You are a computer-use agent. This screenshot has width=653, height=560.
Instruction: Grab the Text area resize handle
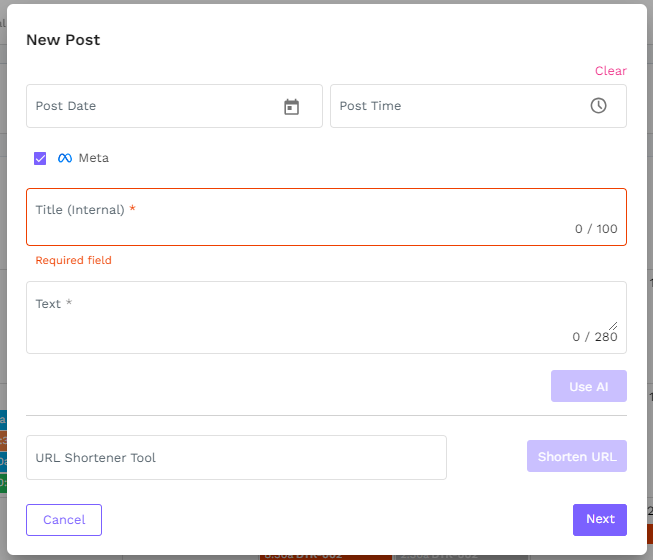pyautogui.click(x=612, y=325)
